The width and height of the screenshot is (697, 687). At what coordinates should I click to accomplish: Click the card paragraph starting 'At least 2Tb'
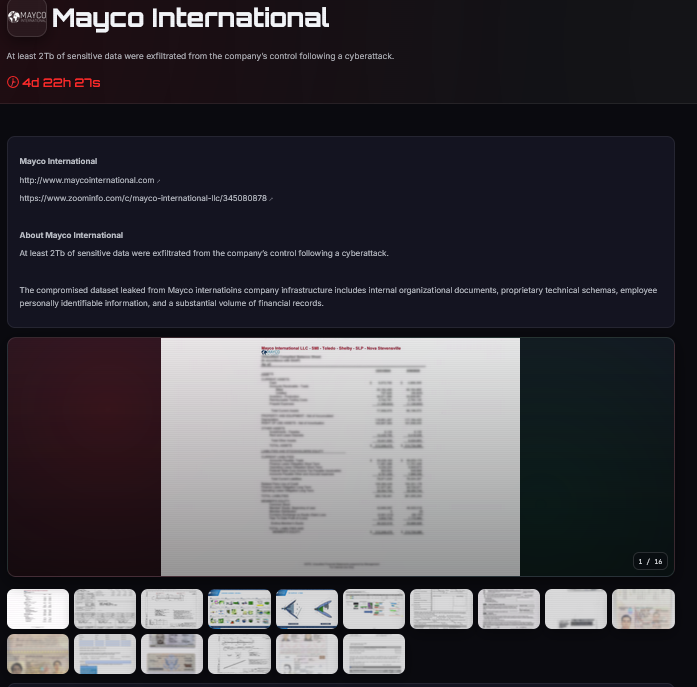(204, 253)
